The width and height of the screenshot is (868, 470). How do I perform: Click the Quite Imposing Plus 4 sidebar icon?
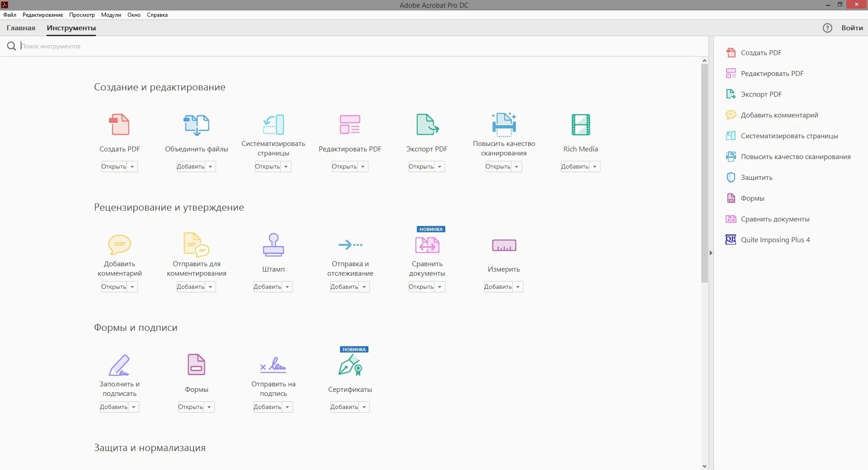[731, 240]
